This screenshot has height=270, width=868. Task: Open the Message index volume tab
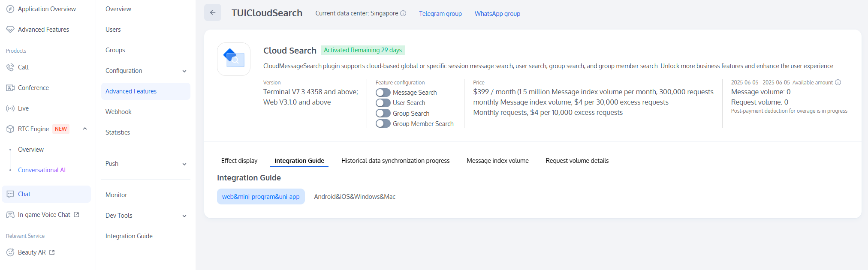[497, 161]
